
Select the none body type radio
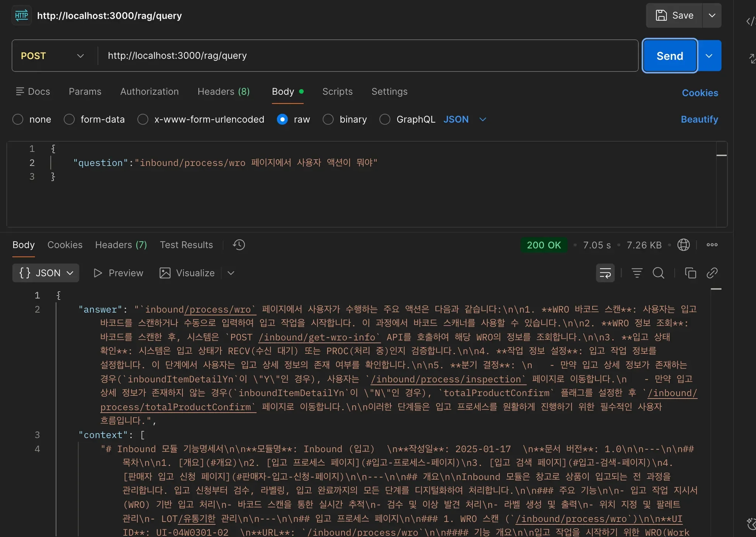18,119
